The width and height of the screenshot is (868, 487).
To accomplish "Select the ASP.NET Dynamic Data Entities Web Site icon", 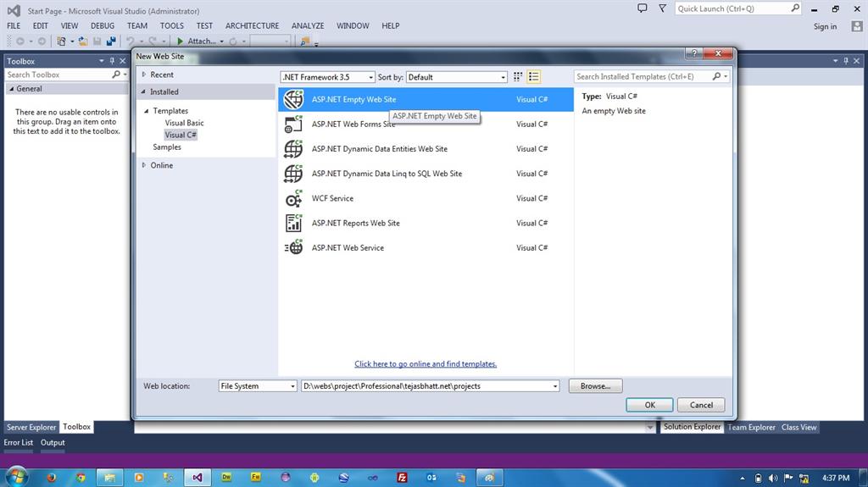I will tap(293, 149).
